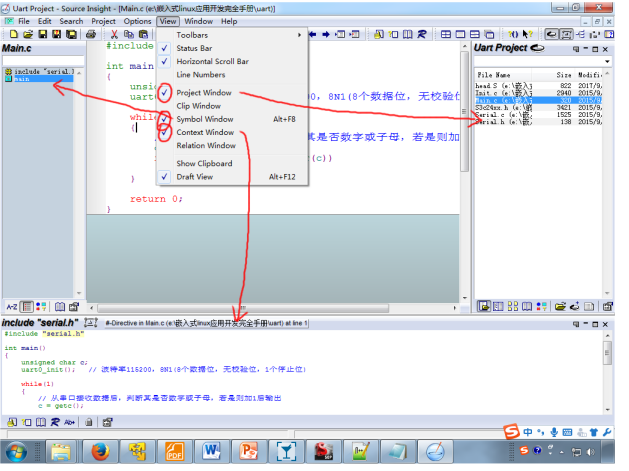Click the Add Files folder icon in project panel

[x=560, y=307]
